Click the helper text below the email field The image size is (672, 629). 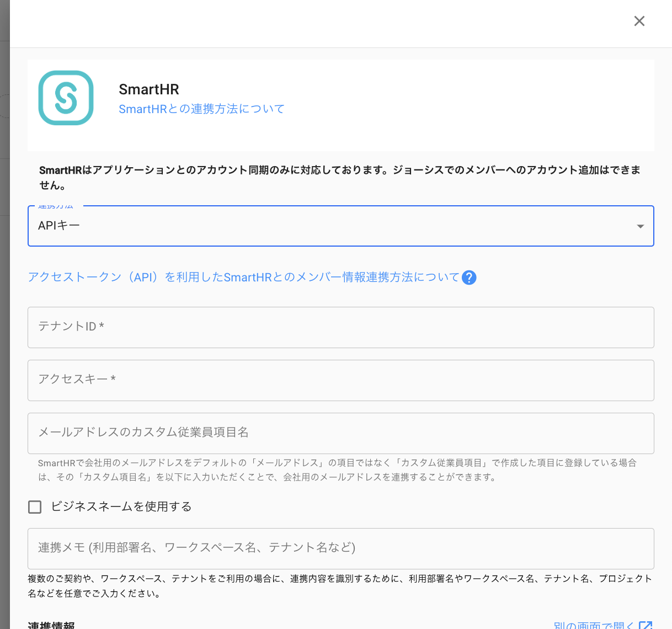337,470
